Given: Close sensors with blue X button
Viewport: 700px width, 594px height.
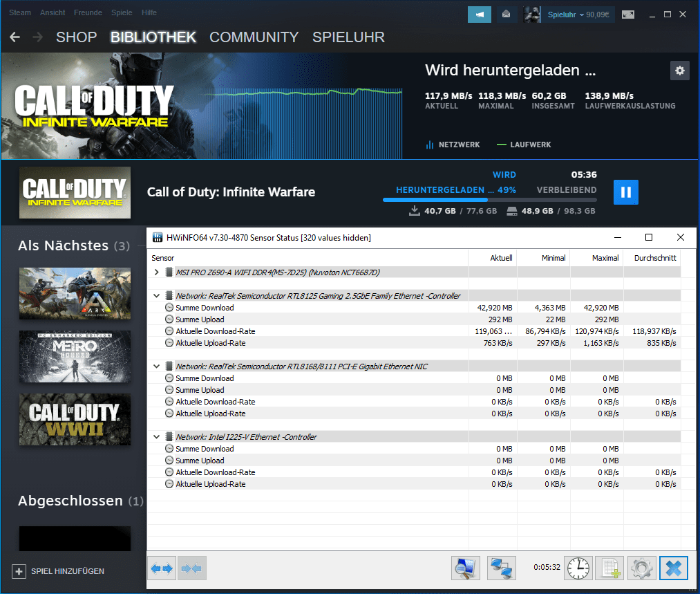Looking at the screenshot, I should 674,568.
